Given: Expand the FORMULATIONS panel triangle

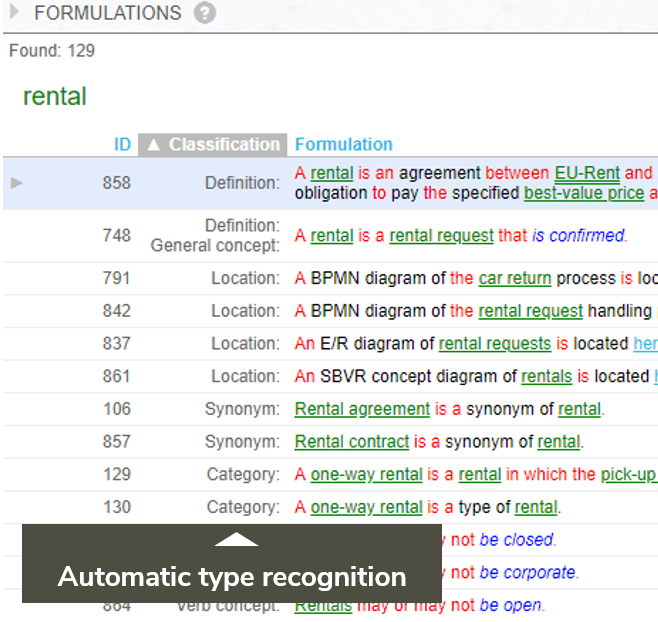Looking at the screenshot, I should coord(14,14).
